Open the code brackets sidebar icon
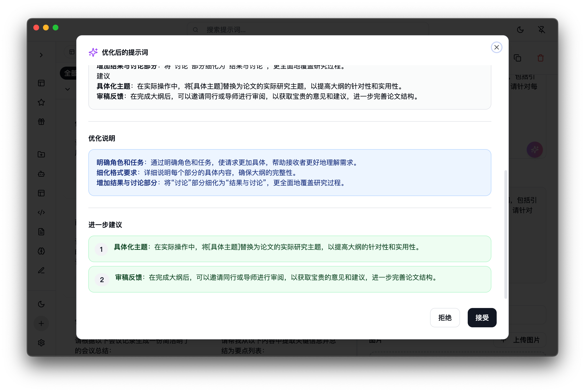This screenshot has width=585, height=392. (41, 212)
